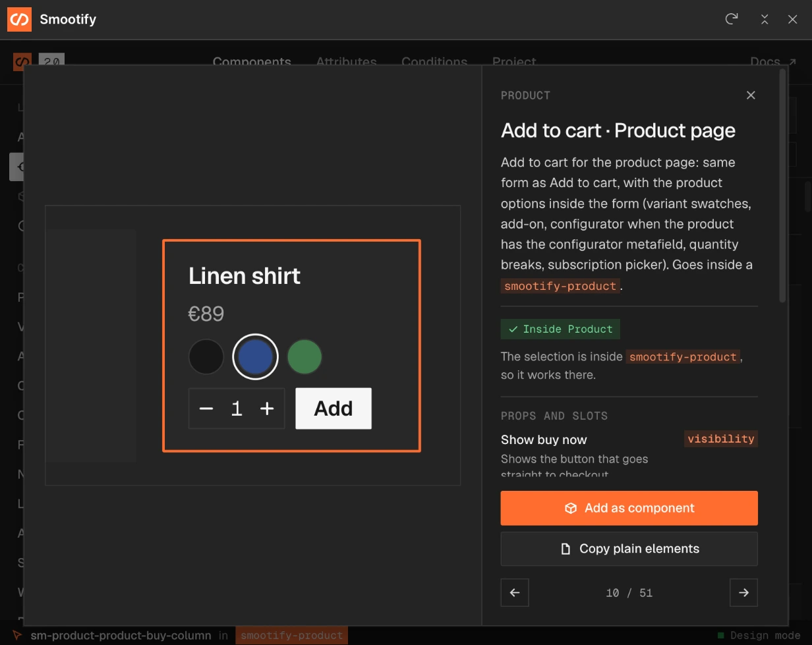Click the cube icon on Add as component
This screenshot has width=812, height=645.
click(x=571, y=508)
